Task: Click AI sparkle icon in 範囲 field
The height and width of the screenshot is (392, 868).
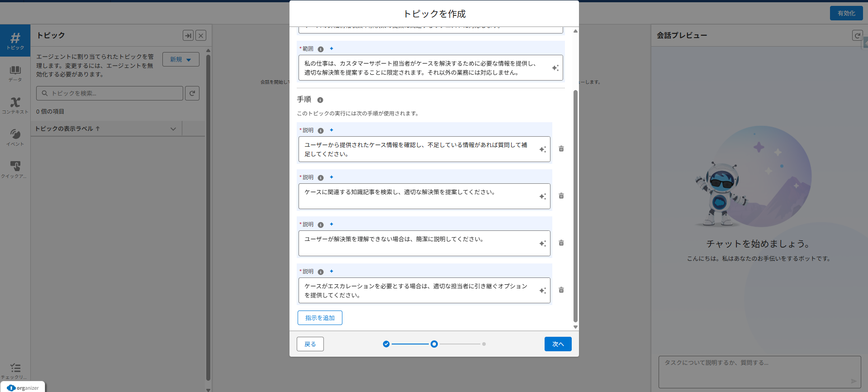Action: [555, 68]
